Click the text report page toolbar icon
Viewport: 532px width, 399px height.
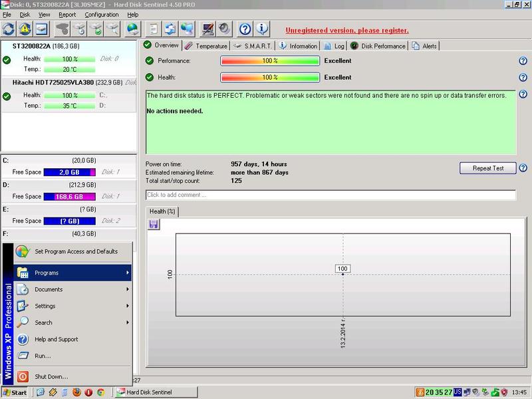(154, 29)
